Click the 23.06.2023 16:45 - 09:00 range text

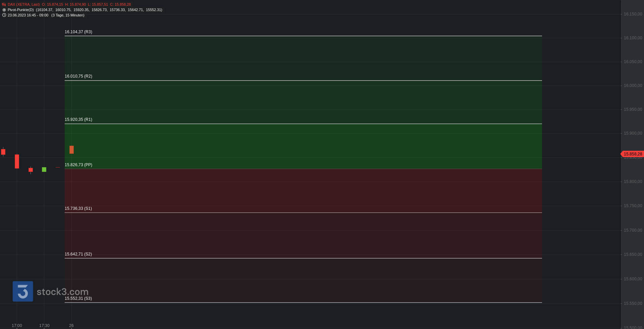coord(28,15)
